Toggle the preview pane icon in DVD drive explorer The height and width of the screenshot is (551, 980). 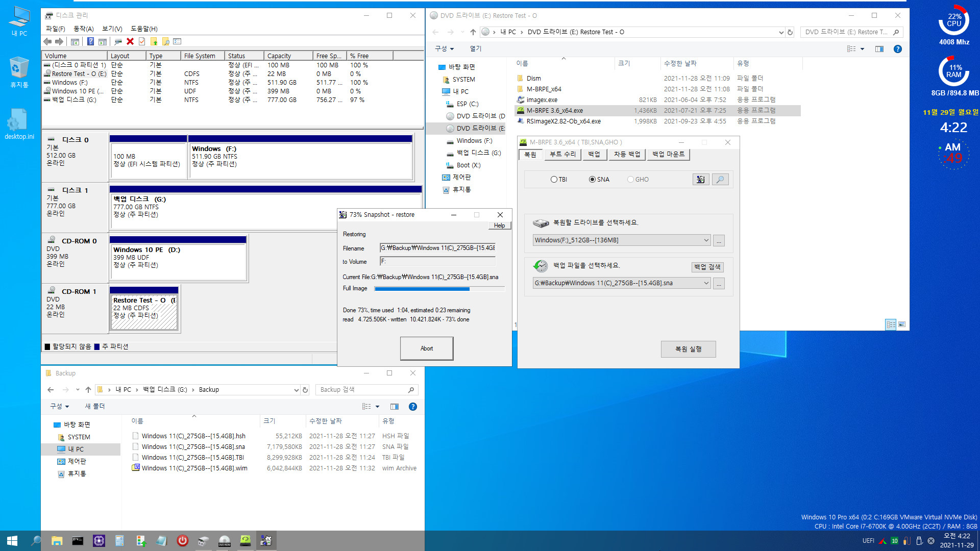coord(879,49)
